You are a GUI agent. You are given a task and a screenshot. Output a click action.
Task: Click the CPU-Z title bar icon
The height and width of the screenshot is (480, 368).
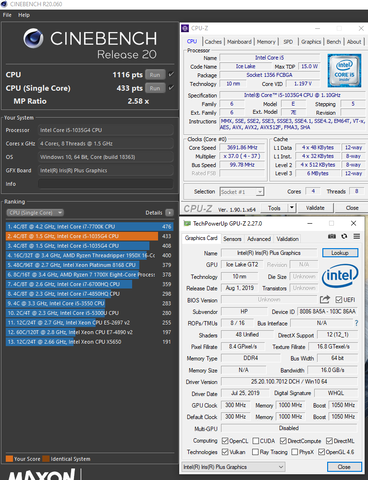(x=185, y=28)
